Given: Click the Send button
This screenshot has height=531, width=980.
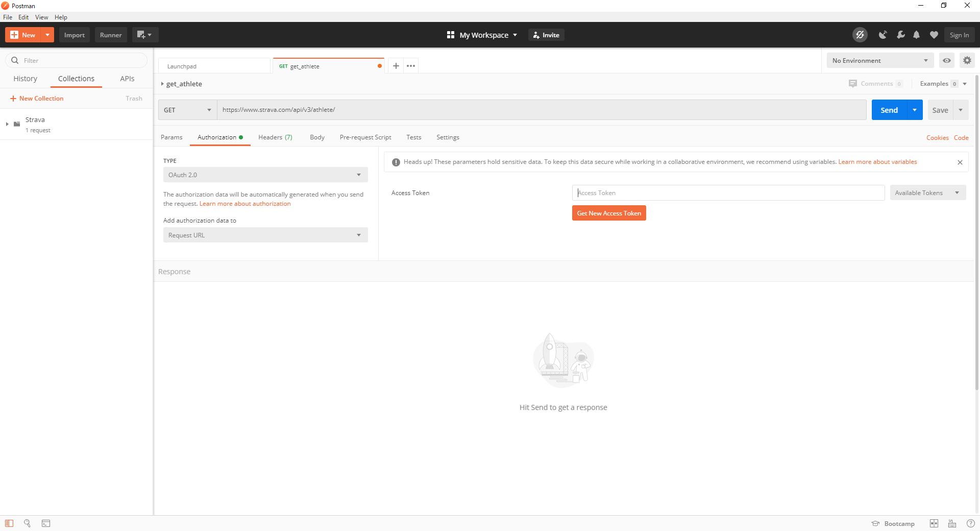Looking at the screenshot, I should point(889,110).
